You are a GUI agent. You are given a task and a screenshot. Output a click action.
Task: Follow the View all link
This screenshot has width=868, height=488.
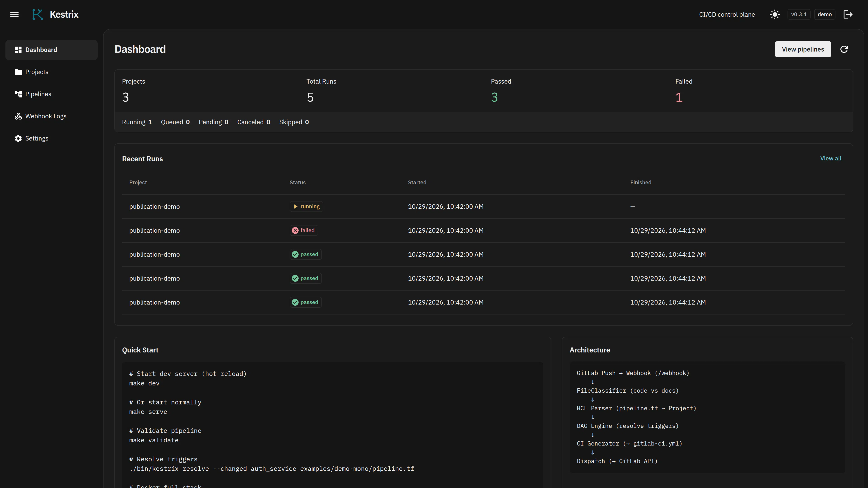[x=831, y=159]
